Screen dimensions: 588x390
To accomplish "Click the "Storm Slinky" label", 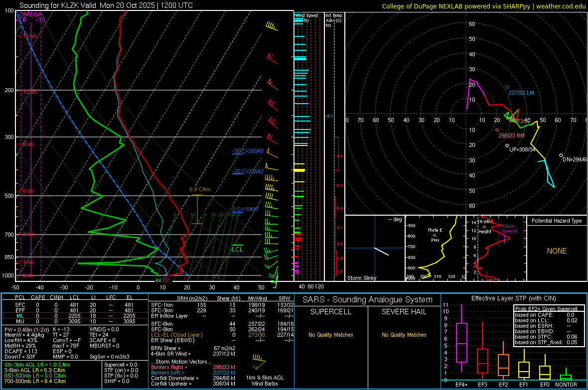I will [361, 278].
